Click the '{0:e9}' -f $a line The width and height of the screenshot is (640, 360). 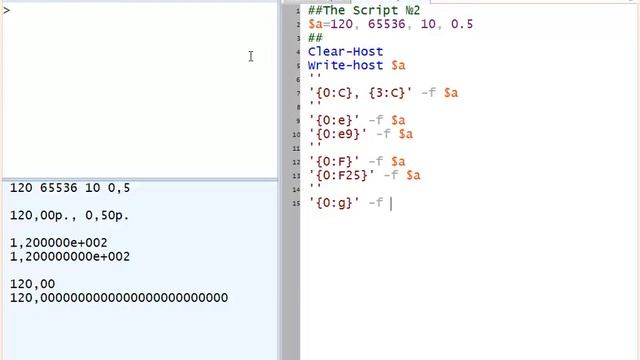(360, 134)
